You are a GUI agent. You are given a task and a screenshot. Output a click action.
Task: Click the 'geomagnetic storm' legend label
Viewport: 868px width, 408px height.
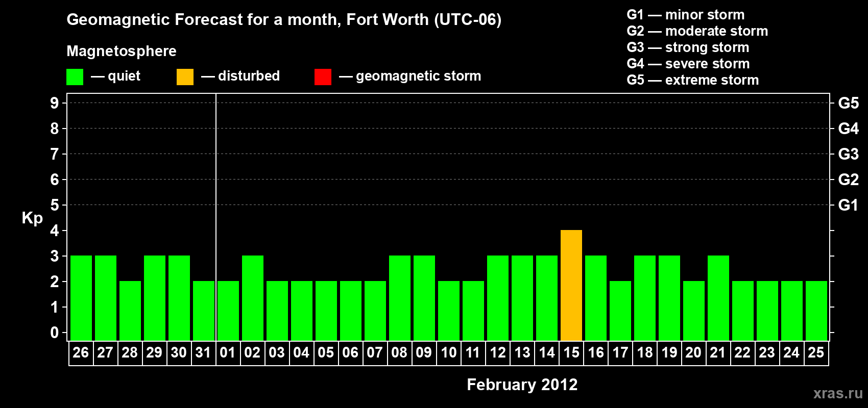[419, 76]
